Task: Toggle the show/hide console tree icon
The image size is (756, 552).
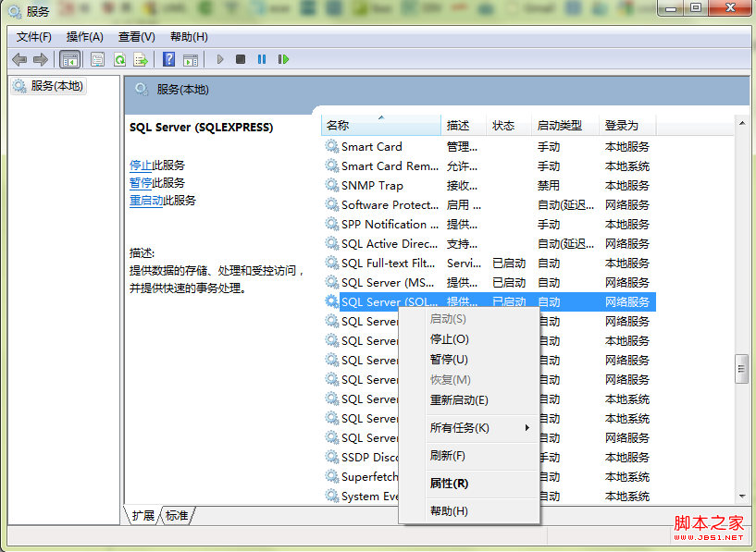Action: coord(70,59)
